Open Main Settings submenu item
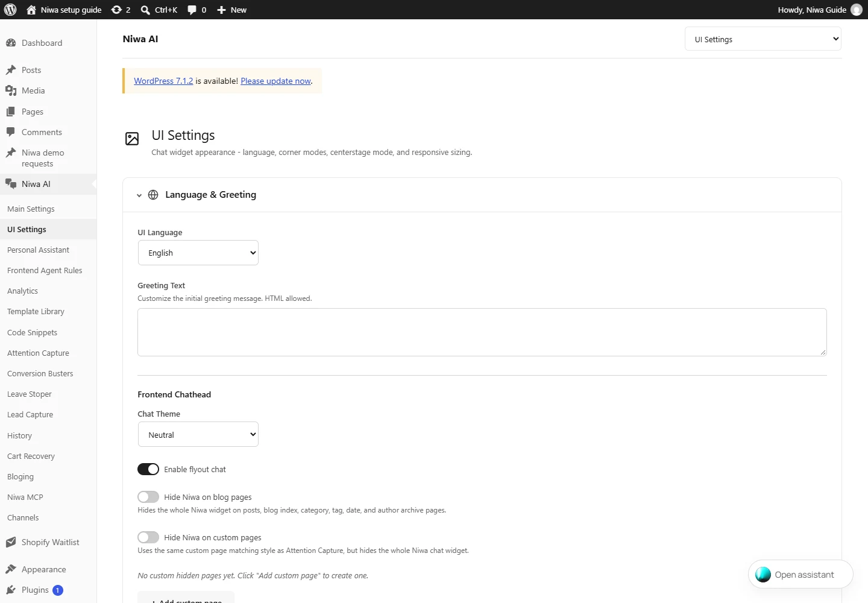The width and height of the screenshot is (868, 603). coord(31,209)
